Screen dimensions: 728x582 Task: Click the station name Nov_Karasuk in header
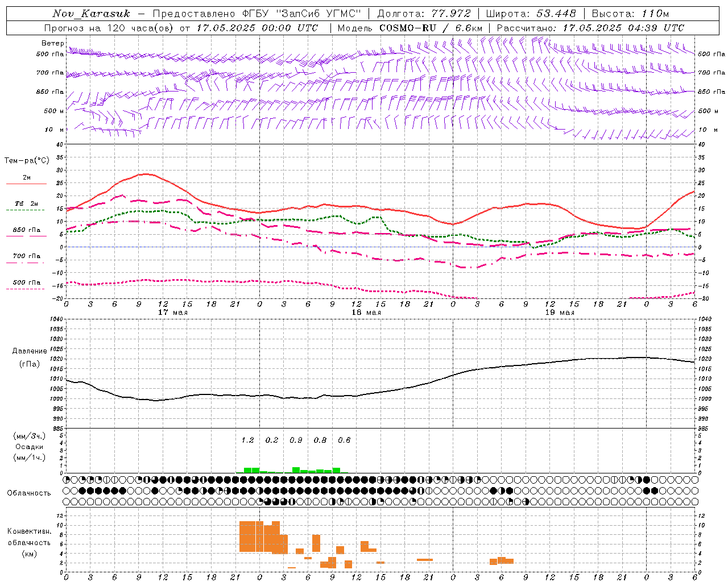92,14
